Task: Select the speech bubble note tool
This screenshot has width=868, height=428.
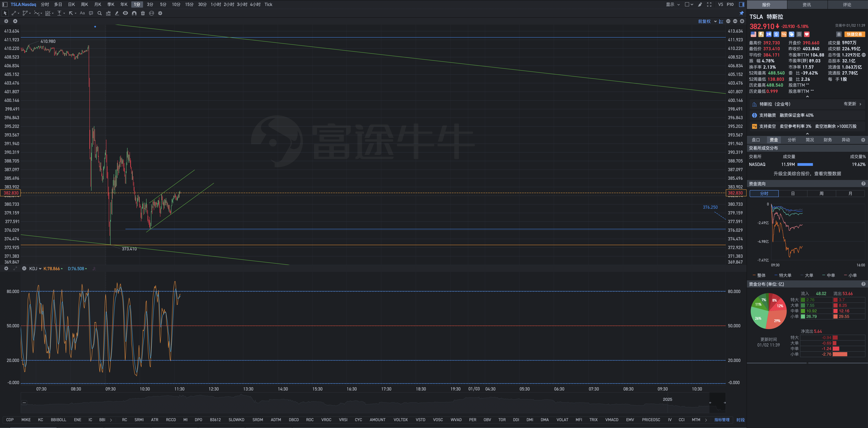Action: click(x=91, y=13)
